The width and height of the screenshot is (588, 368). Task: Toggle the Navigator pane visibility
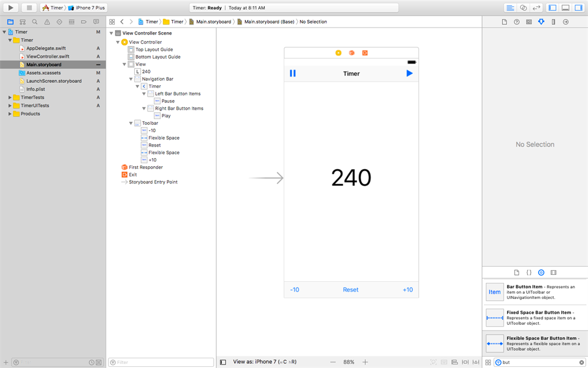(x=552, y=7)
